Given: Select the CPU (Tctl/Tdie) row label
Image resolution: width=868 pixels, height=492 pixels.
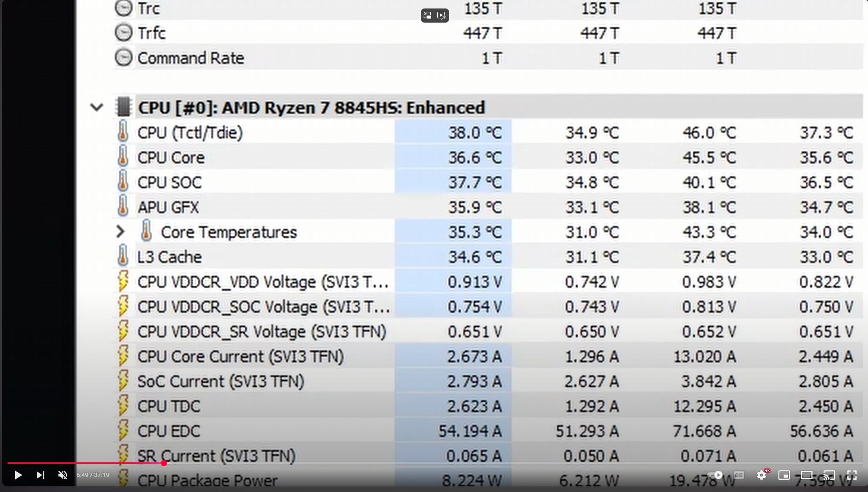Looking at the screenshot, I should (190, 133).
